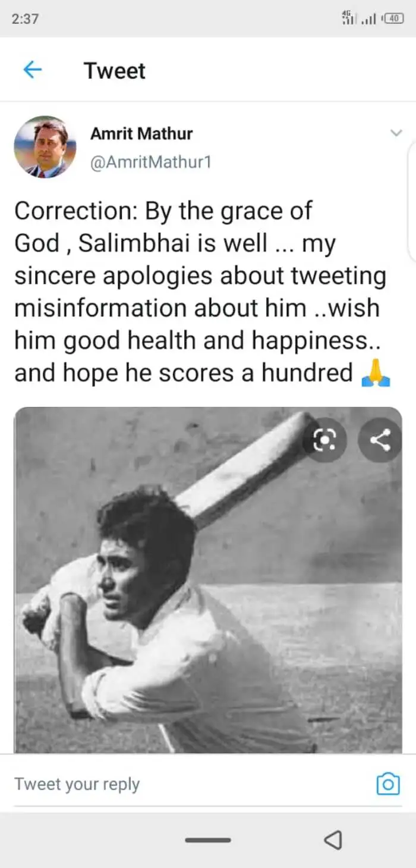
Task: Tap the Android back triangle button
Action: (x=333, y=840)
